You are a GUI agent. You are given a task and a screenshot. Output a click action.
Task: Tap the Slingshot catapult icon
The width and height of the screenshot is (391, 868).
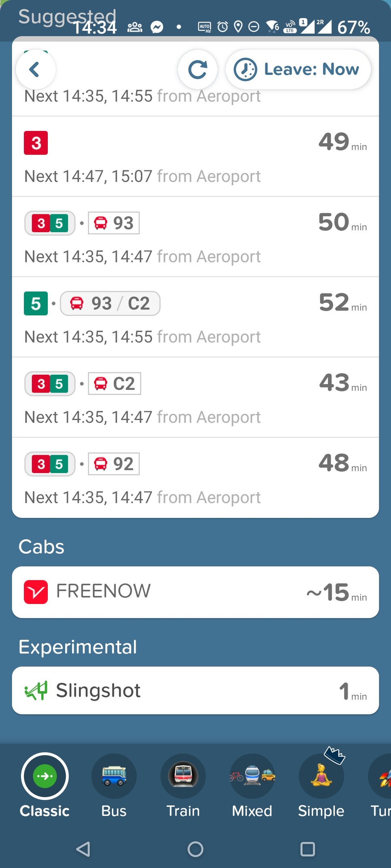click(x=36, y=691)
